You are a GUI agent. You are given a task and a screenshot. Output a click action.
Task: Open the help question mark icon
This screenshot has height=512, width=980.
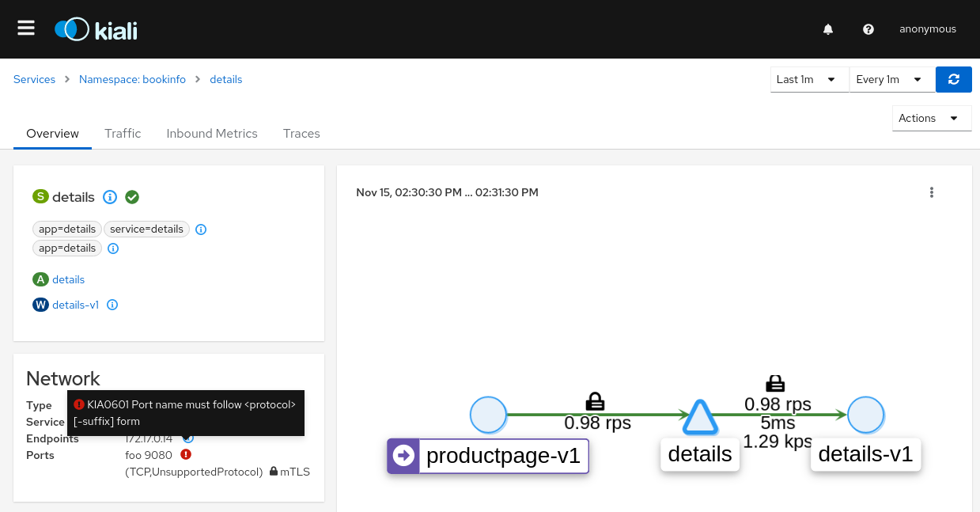tap(868, 29)
